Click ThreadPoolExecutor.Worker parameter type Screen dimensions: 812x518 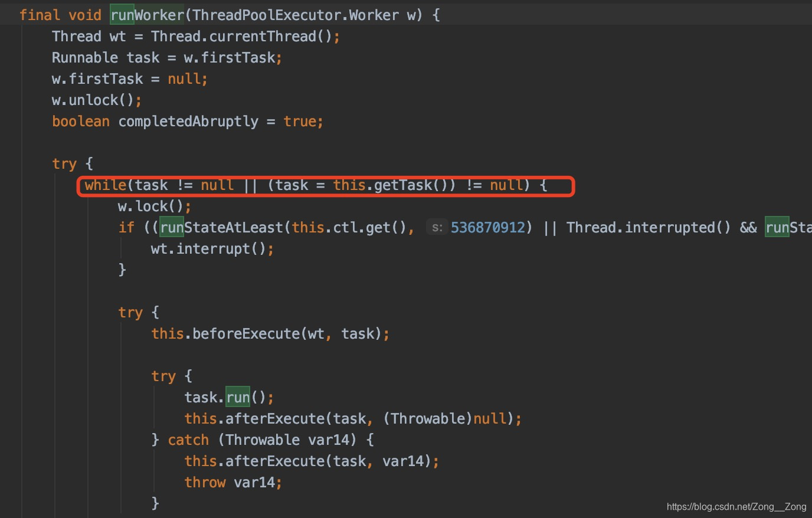click(296, 15)
